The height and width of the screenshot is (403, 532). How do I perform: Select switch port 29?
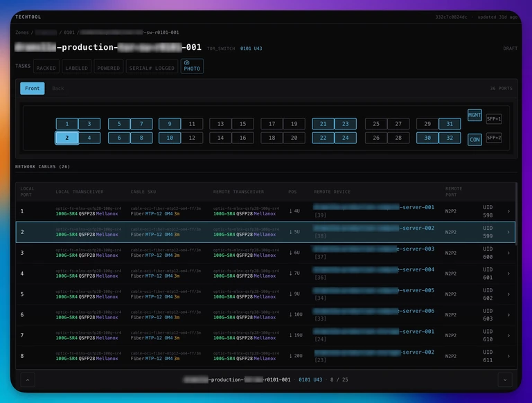coord(427,124)
